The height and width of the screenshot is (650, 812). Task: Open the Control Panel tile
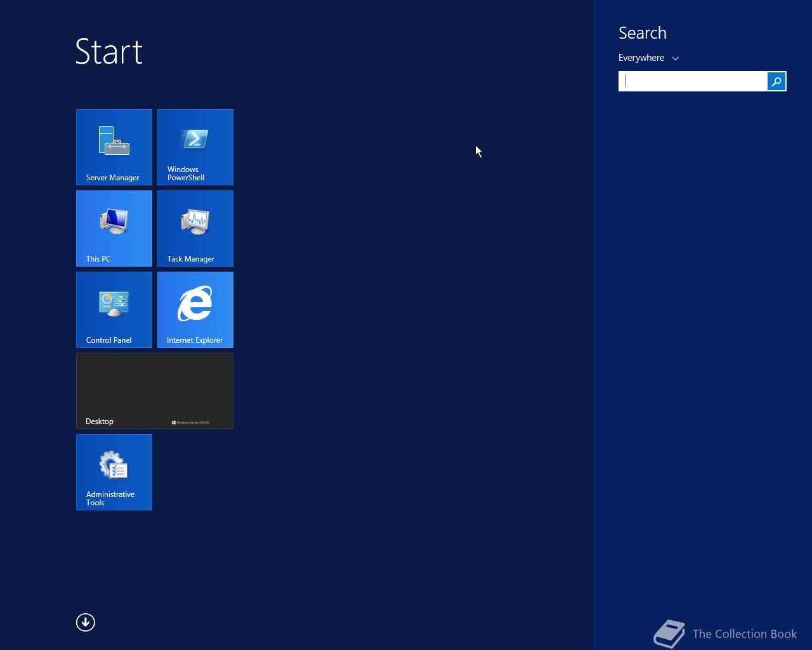[114, 310]
